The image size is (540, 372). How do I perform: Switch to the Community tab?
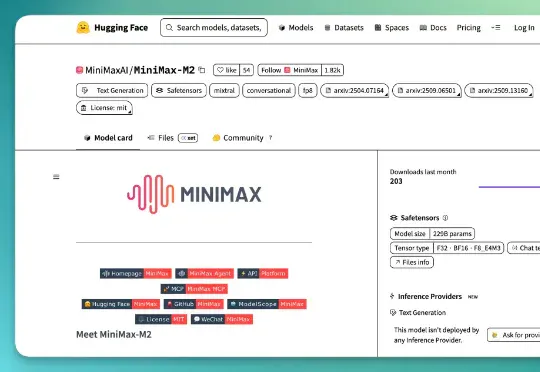coord(242,138)
